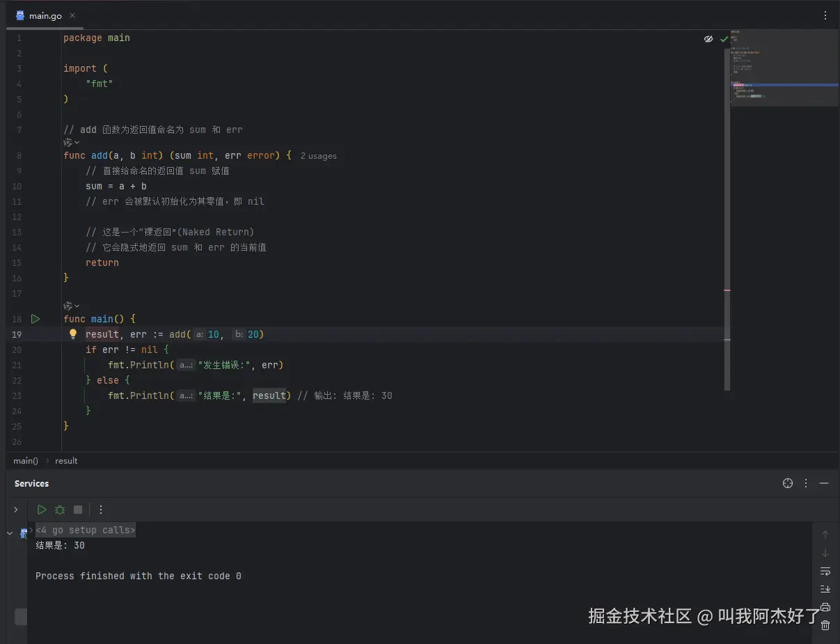The image size is (840, 644).
Task: Open the editor tabs kebab menu
Action: 825,15
